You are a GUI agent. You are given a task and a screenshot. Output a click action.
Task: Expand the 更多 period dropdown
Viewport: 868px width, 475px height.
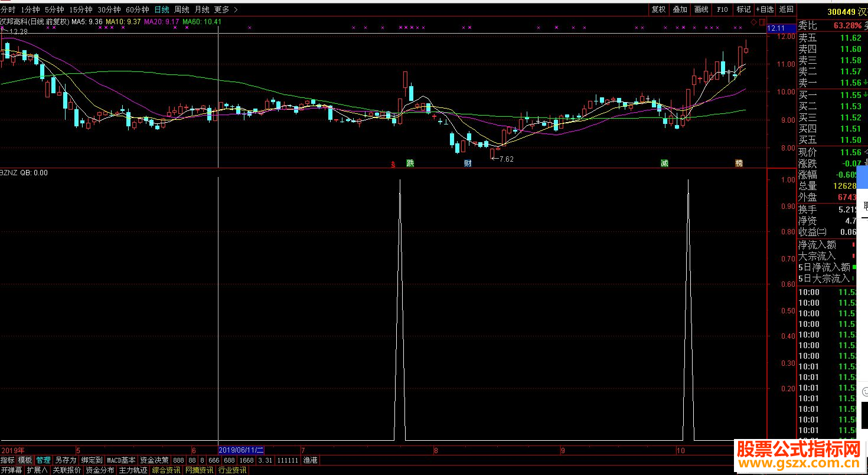click(226, 9)
